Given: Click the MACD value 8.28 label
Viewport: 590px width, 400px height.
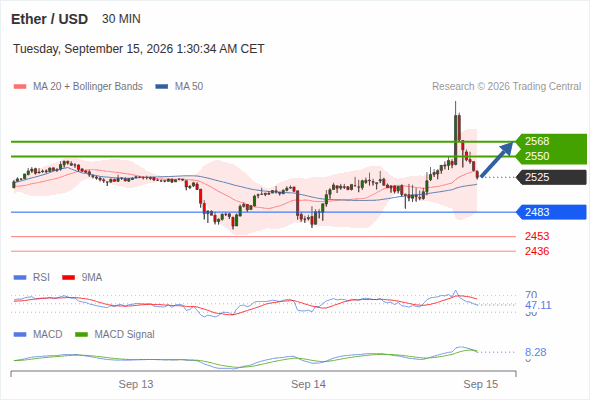Looking at the screenshot, I should click(535, 353).
